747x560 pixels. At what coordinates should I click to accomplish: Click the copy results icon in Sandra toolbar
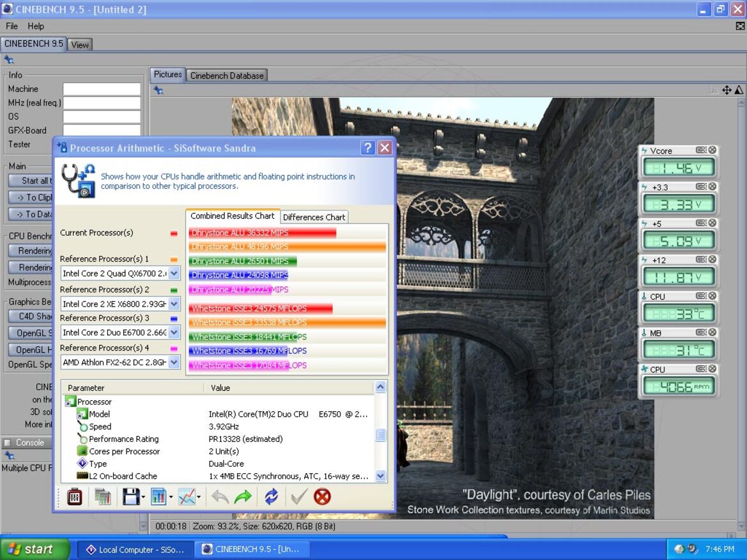[102, 497]
